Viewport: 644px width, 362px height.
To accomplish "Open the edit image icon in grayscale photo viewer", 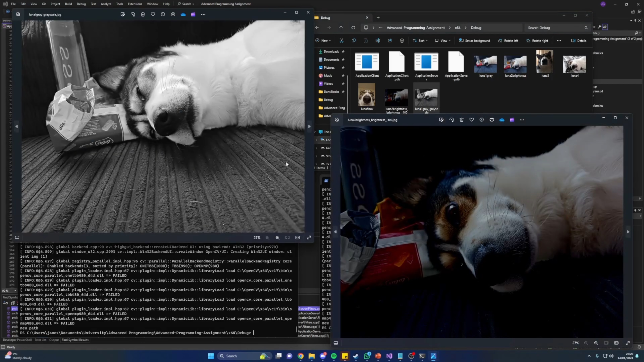I will coord(123,14).
